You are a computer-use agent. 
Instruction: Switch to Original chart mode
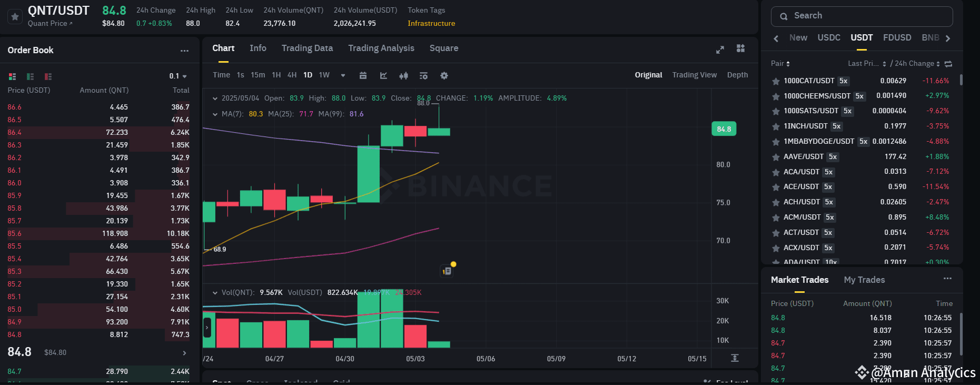(648, 75)
